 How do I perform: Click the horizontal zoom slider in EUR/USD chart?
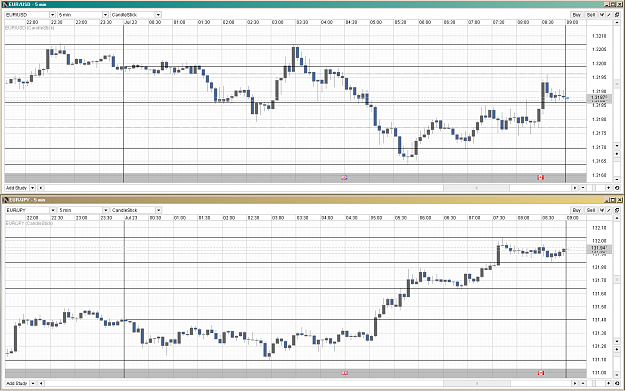[594, 188]
